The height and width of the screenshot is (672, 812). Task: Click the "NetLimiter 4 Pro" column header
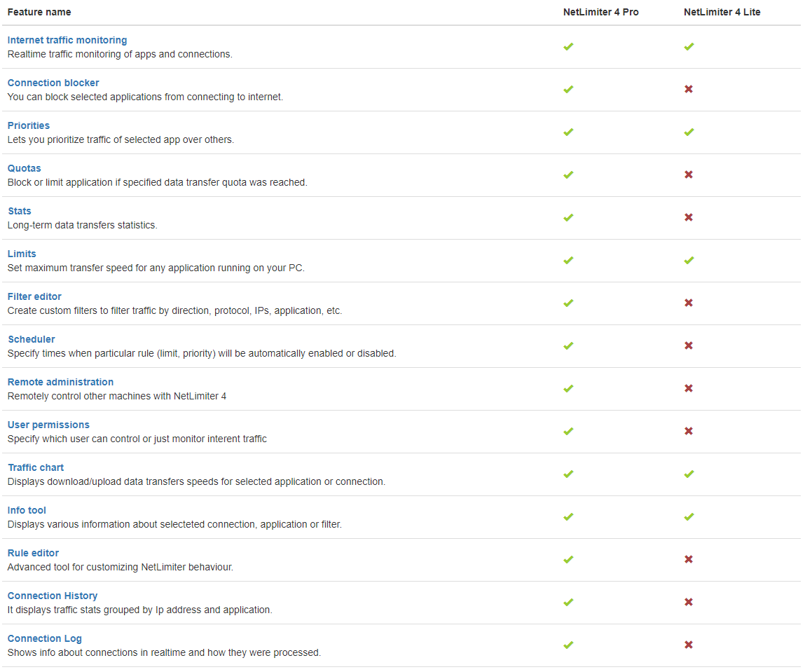coord(600,12)
